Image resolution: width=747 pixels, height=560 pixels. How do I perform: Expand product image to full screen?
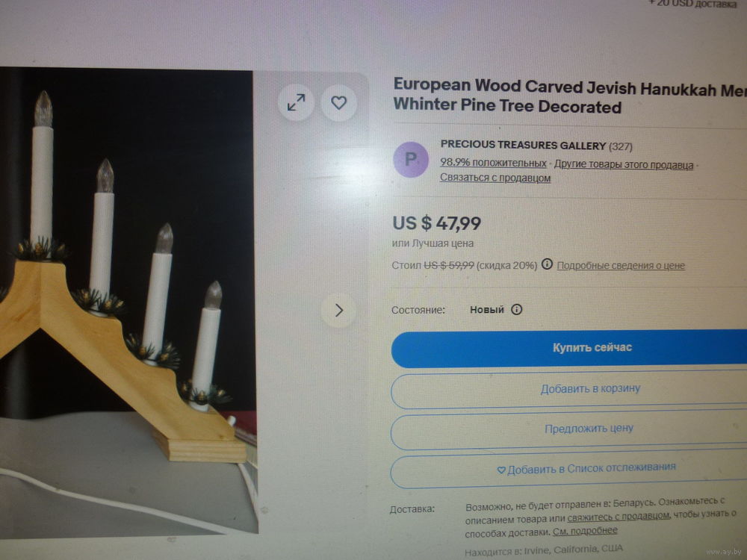(297, 102)
